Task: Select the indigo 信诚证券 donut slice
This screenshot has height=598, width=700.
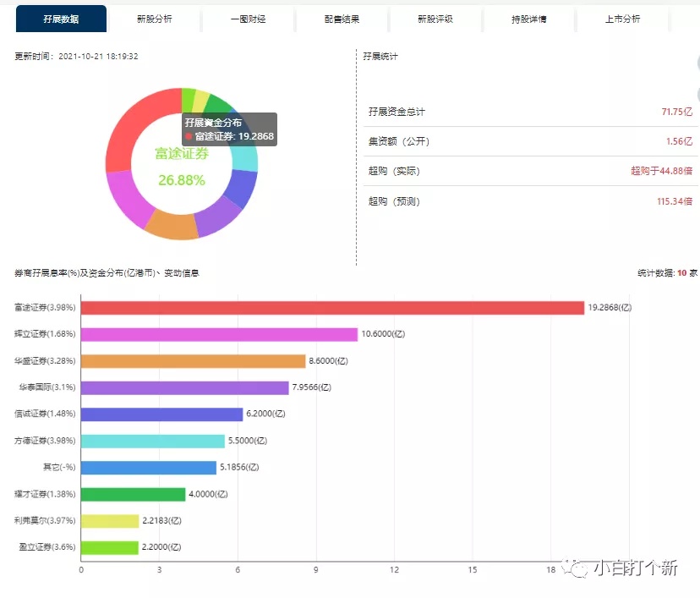Action: click(x=242, y=189)
